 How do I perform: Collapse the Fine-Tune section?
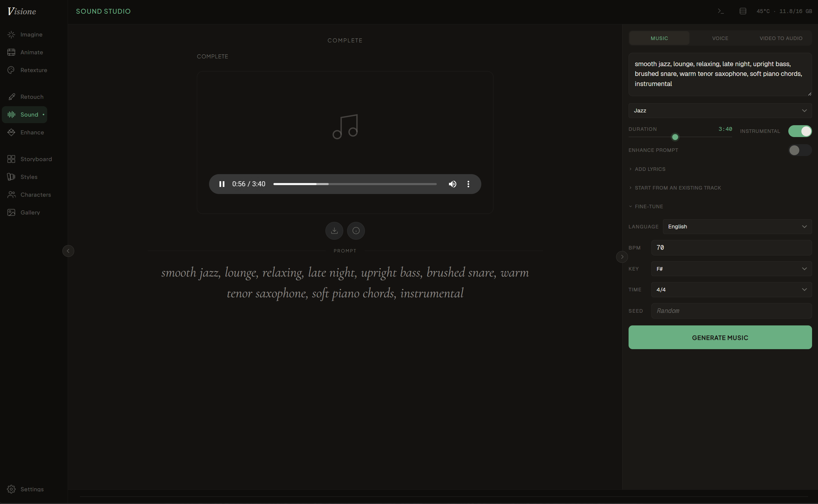[648, 207]
